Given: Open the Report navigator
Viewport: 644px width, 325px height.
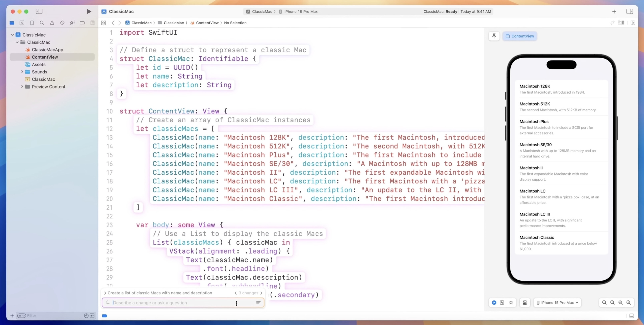Looking at the screenshot, I should (x=93, y=23).
